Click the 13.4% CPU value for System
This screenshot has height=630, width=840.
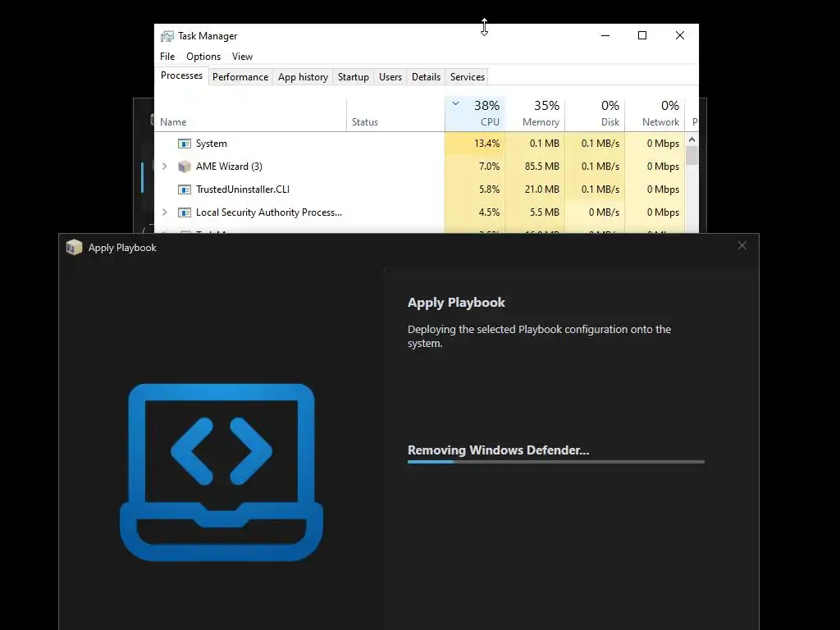click(x=486, y=144)
